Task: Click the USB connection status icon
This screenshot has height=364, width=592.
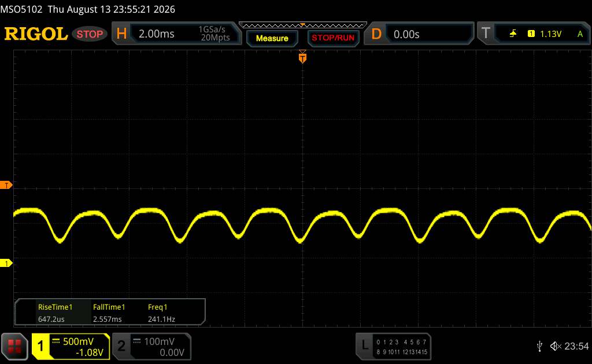Action: pos(540,346)
